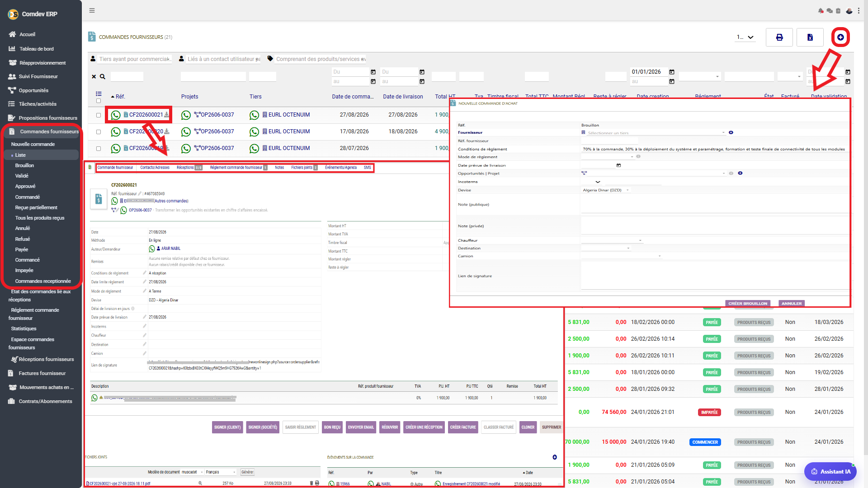Click the Note (publique) text area
This screenshot has height=488, width=868.
pyautogui.click(x=715, y=205)
